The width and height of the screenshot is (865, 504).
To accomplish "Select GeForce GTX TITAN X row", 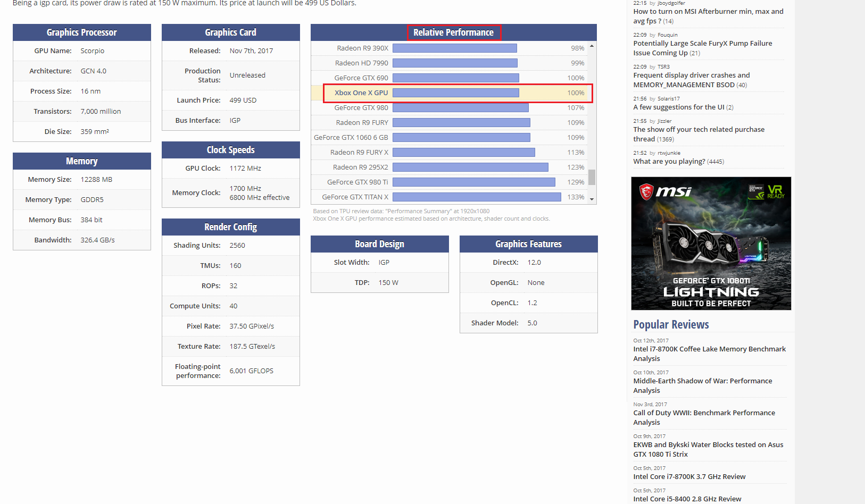I will pyautogui.click(x=450, y=197).
